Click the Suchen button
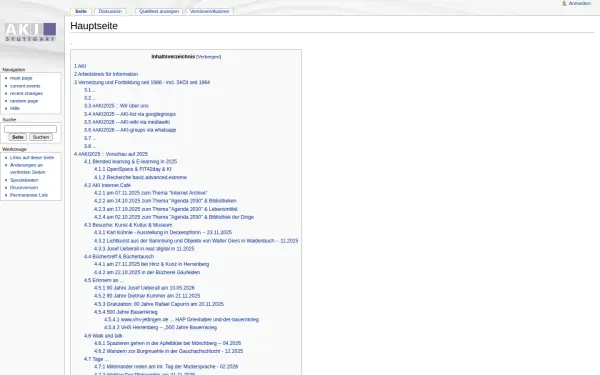Image resolution: width=600 pixels, height=375 pixels. coord(41,137)
